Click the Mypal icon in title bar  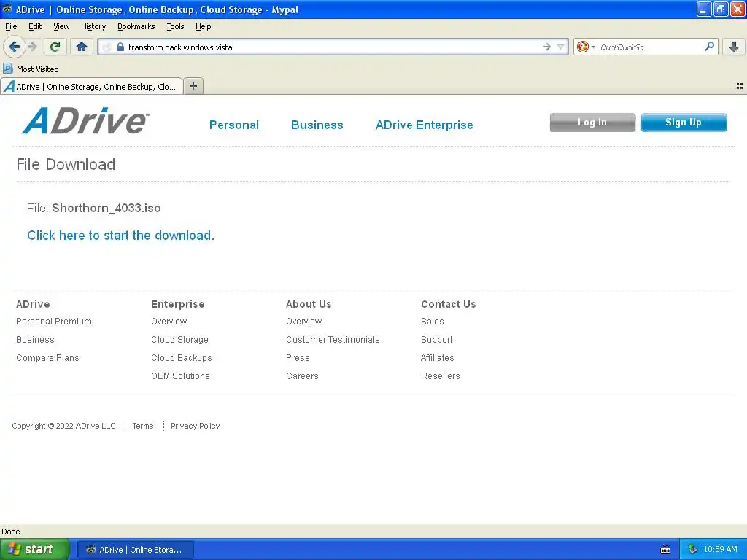7,9
